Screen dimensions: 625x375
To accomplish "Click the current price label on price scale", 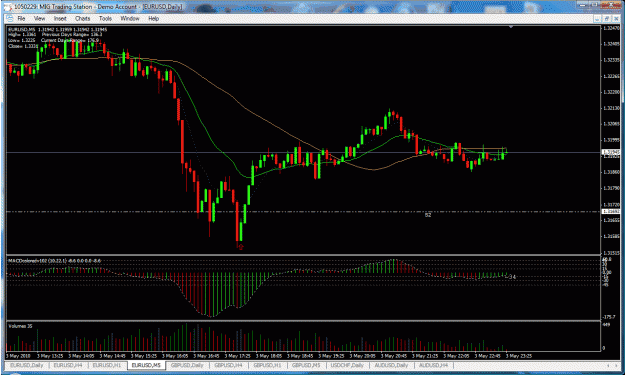I will [x=611, y=152].
